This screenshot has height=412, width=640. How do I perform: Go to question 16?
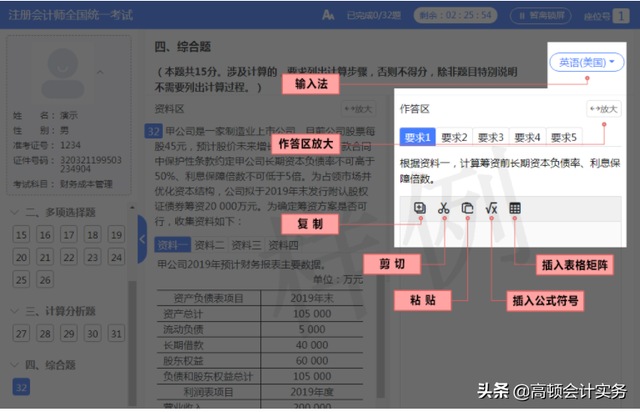(45, 235)
